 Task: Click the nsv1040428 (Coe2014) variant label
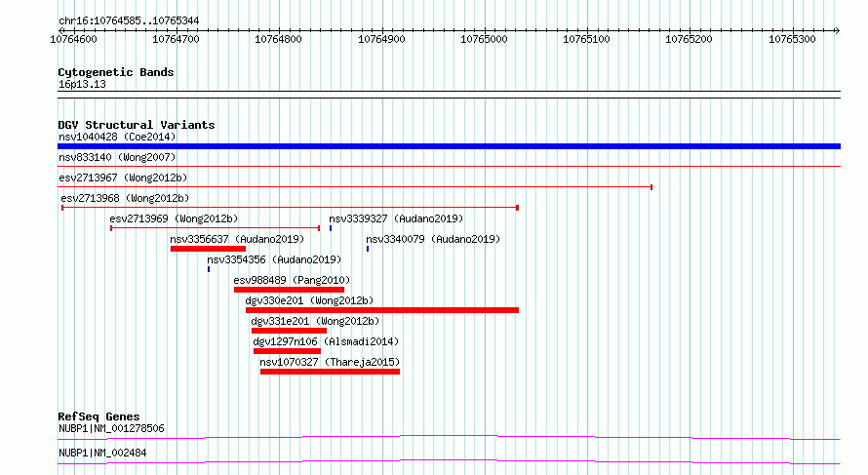(117, 137)
